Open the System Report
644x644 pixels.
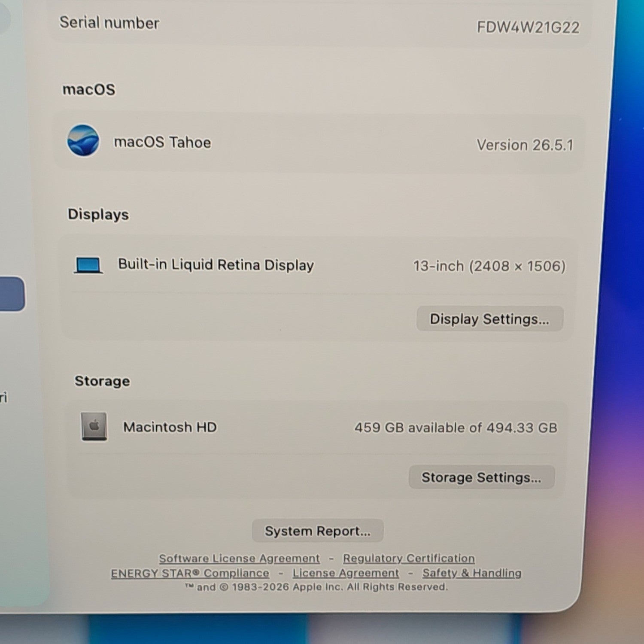click(318, 531)
